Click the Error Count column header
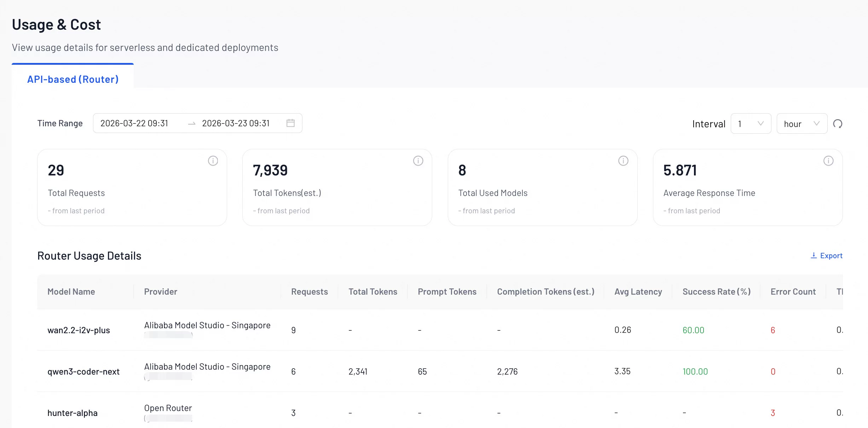Image resolution: width=868 pixels, height=428 pixels. coord(793,292)
